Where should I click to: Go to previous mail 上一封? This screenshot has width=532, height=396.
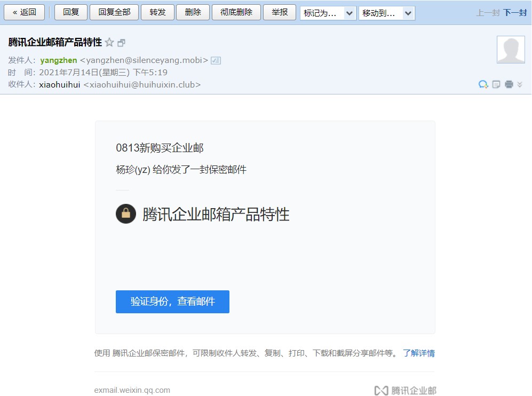pyautogui.click(x=488, y=13)
